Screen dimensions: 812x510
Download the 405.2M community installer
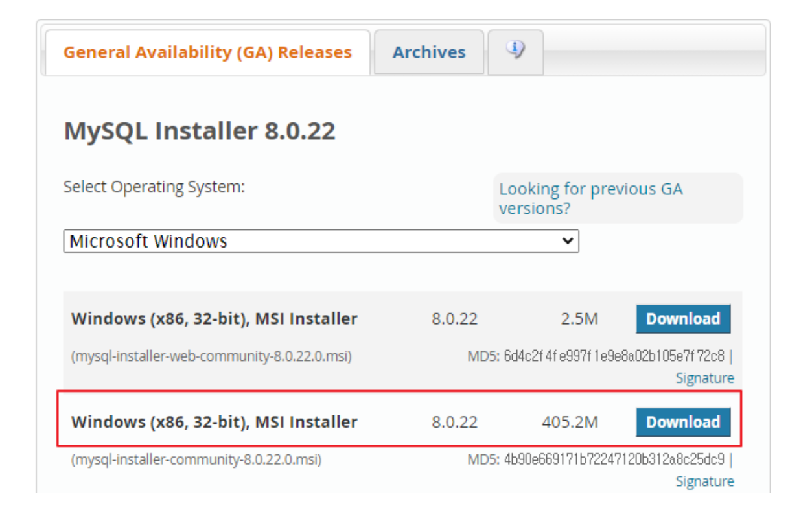[683, 422]
